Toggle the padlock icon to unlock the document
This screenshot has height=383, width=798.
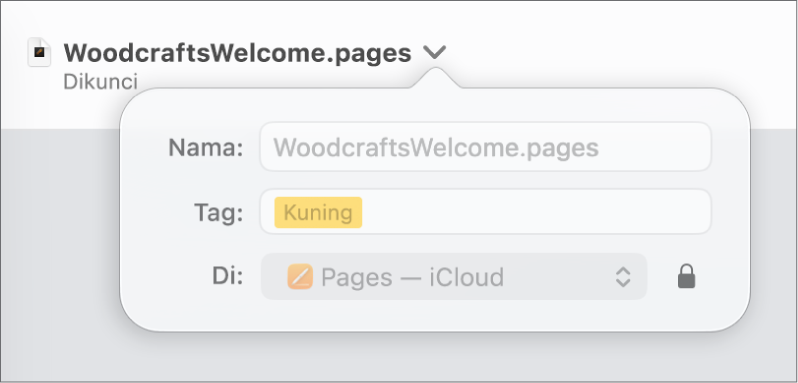coord(687,277)
